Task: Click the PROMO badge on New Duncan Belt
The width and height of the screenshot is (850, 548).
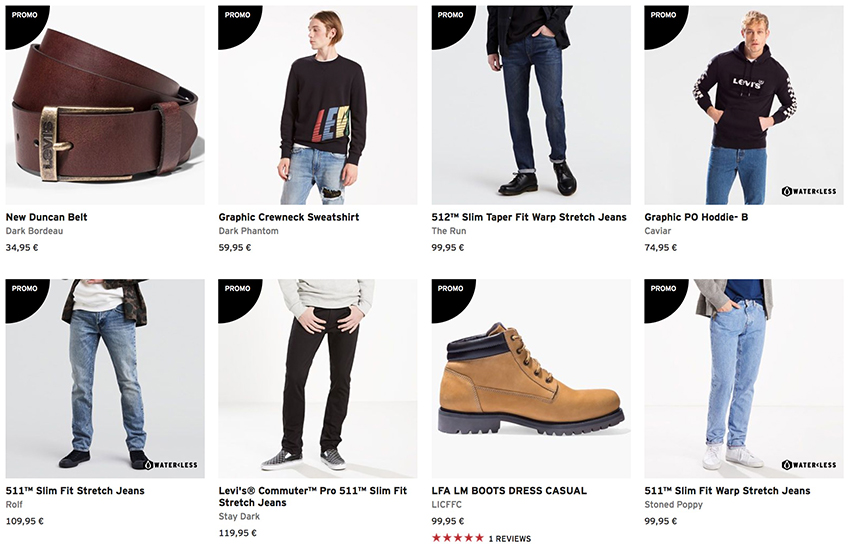Action: (23, 16)
